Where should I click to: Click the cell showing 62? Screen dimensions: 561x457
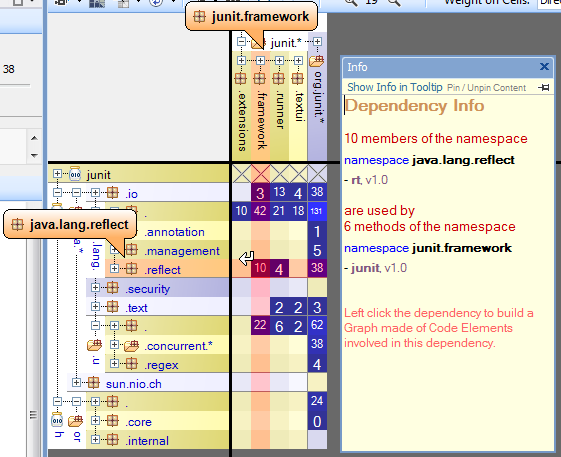(317, 325)
